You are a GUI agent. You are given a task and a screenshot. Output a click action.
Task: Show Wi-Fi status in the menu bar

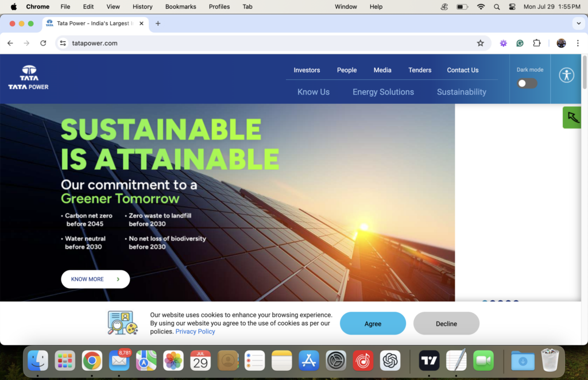(x=481, y=7)
